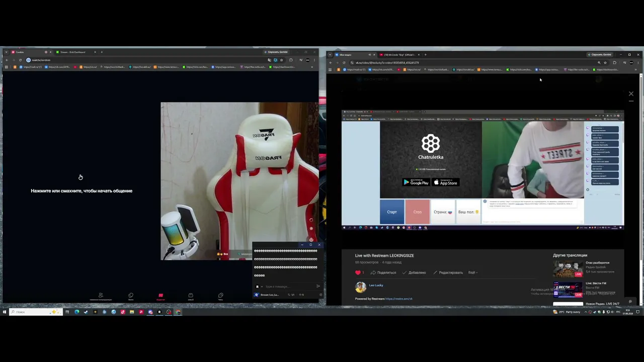Reload the page in the right browser

344,63
